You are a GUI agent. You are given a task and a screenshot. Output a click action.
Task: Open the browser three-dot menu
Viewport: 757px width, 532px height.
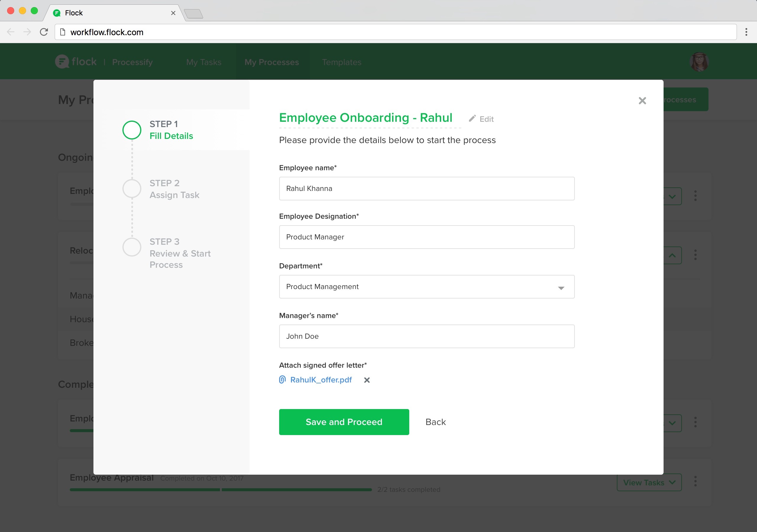tap(746, 32)
